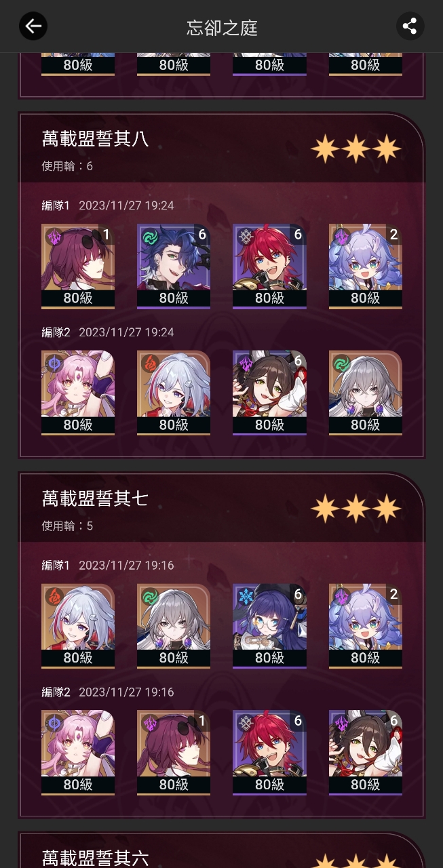Tap the ice element icon on Pela

245,597
